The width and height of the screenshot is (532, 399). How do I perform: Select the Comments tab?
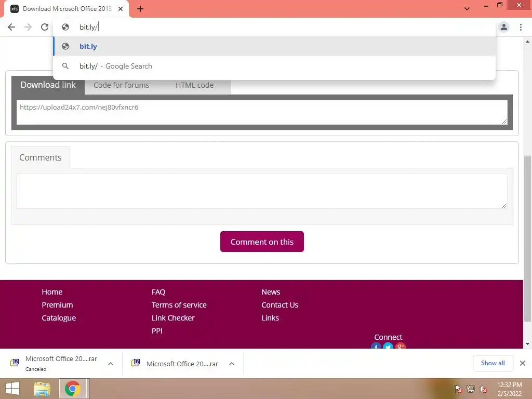point(41,157)
